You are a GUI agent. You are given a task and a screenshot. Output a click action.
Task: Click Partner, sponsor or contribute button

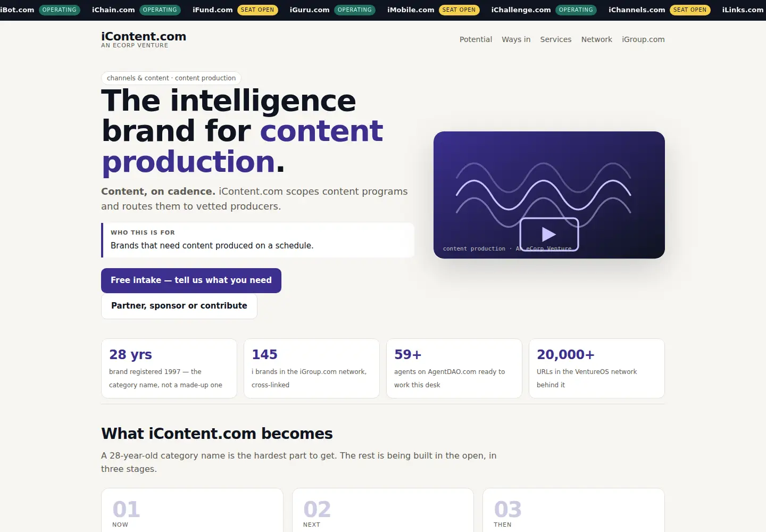(x=179, y=306)
